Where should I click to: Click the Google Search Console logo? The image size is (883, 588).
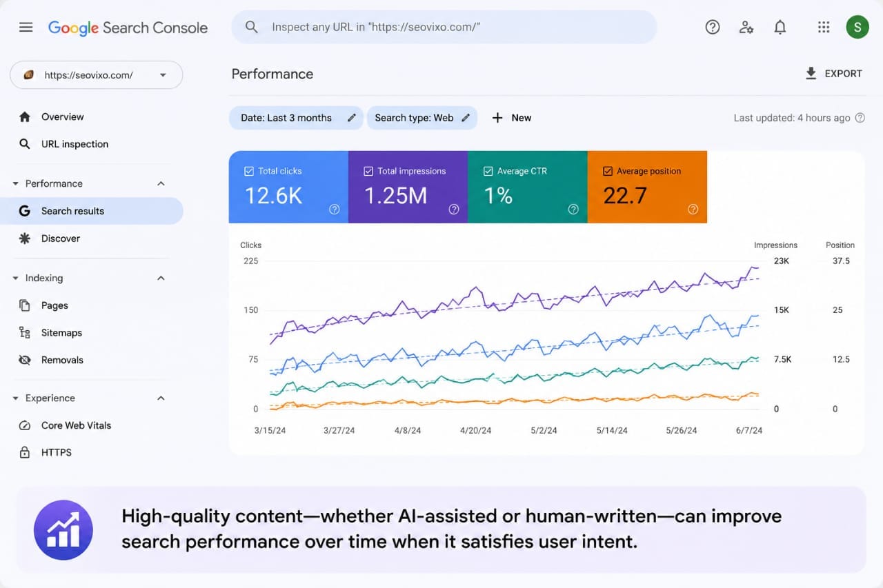click(128, 28)
